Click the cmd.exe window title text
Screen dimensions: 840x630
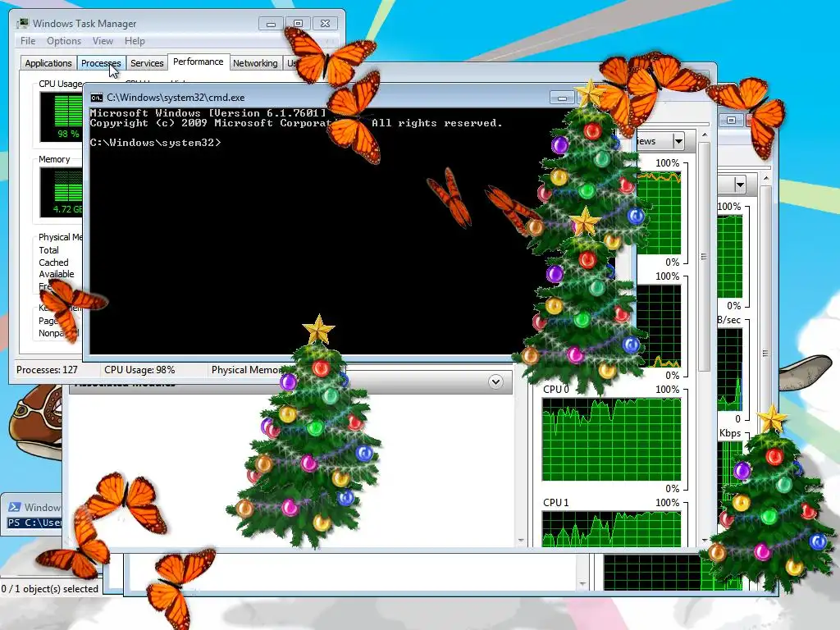click(x=176, y=98)
